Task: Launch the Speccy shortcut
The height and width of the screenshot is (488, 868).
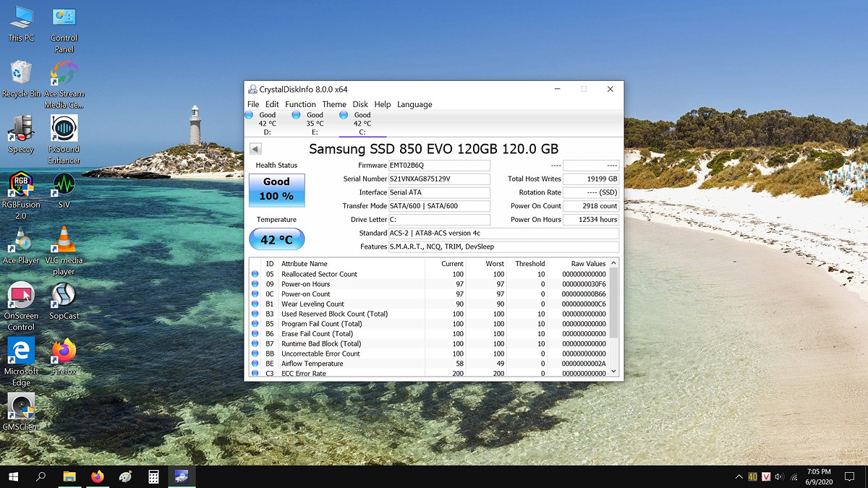Action: pyautogui.click(x=21, y=134)
